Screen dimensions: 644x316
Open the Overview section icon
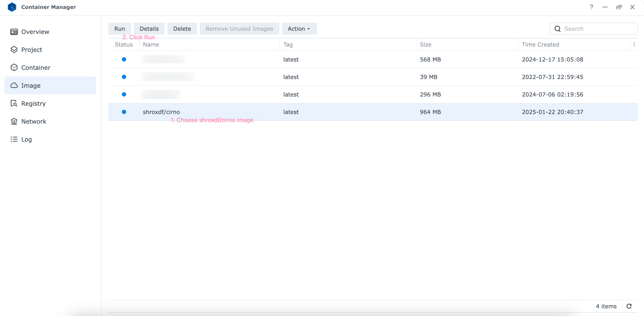pyautogui.click(x=14, y=32)
